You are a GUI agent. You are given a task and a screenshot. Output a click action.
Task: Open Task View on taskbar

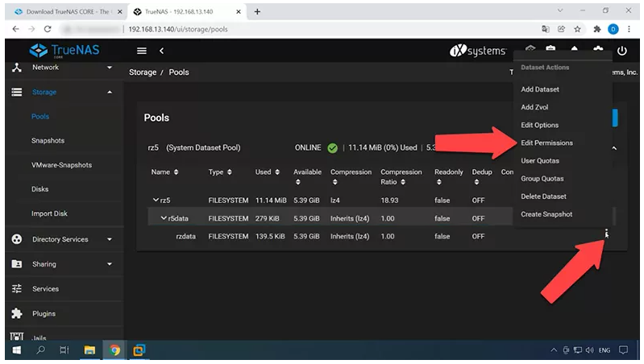[x=64, y=350]
